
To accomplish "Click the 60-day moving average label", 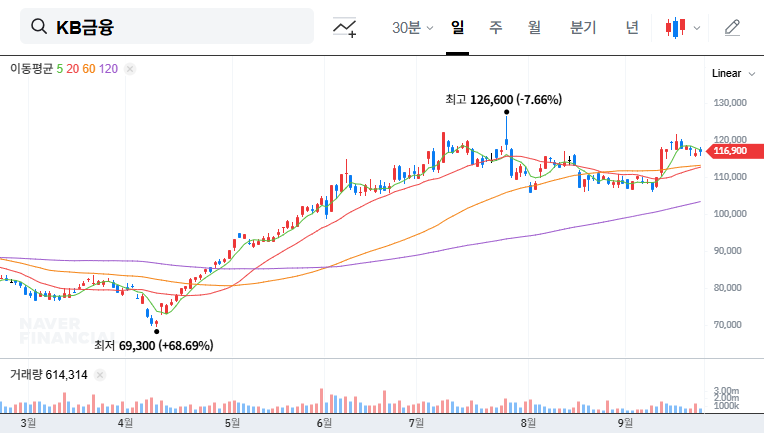I will pos(89,69).
